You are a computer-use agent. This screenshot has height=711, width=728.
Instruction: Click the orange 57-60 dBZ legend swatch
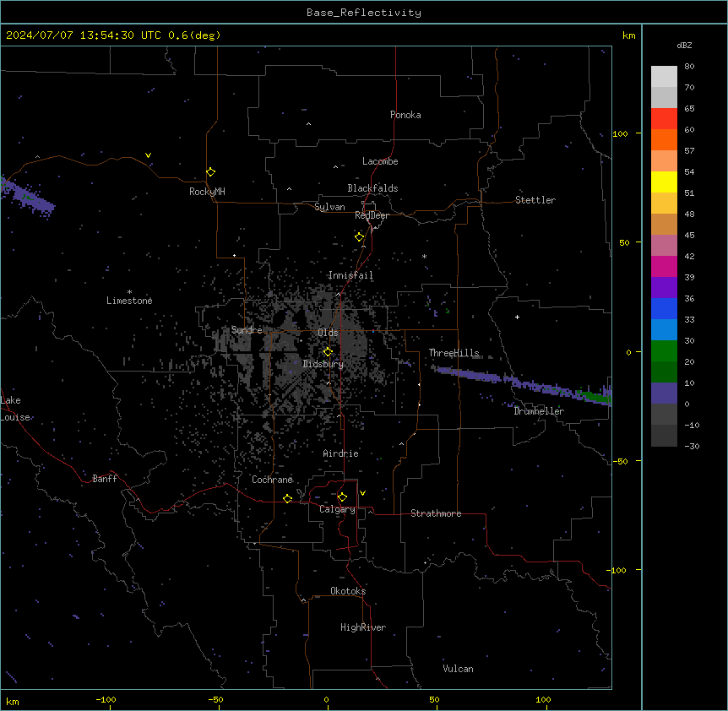[x=664, y=139]
